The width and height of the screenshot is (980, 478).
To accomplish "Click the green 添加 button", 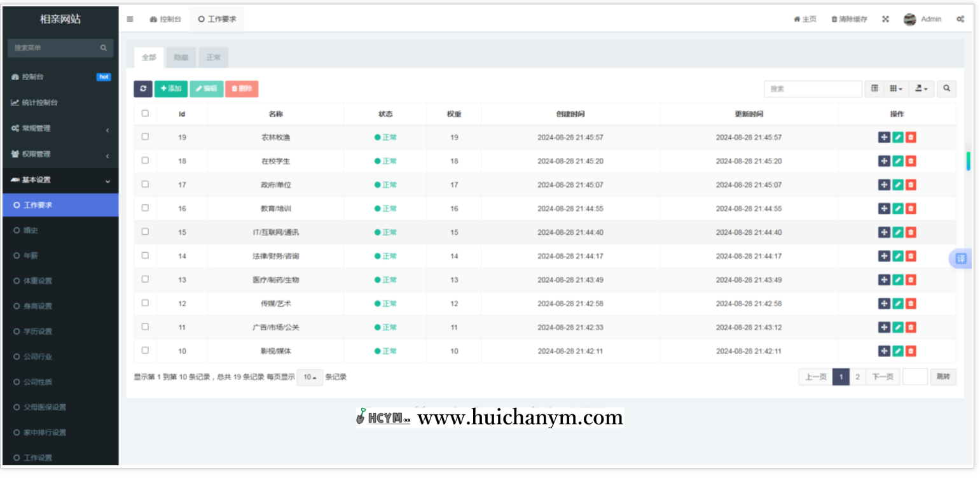I will [171, 89].
